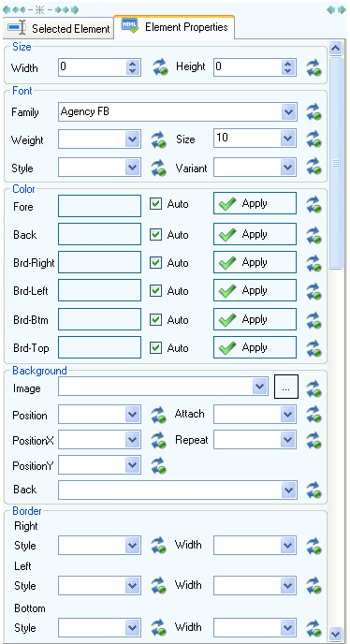The height and width of the screenshot is (644, 350).
Task: Click browse button next to Image dropdown
Action: click(x=286, y=387)
